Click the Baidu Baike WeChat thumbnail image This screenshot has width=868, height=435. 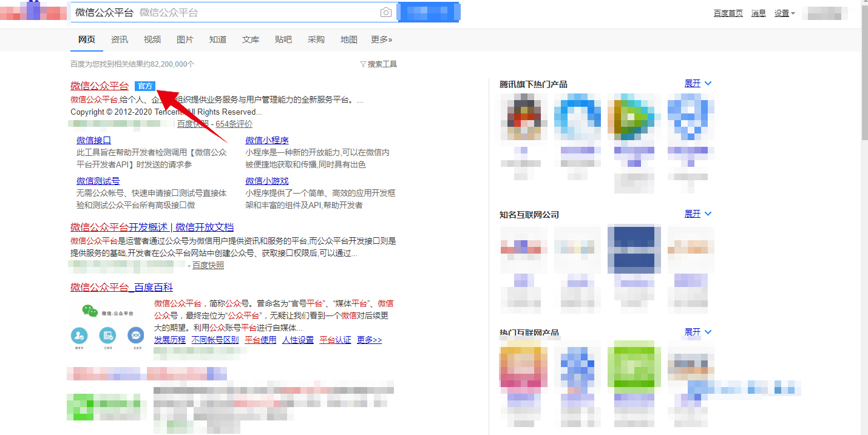pyautogui.click(x=107, y=326)
